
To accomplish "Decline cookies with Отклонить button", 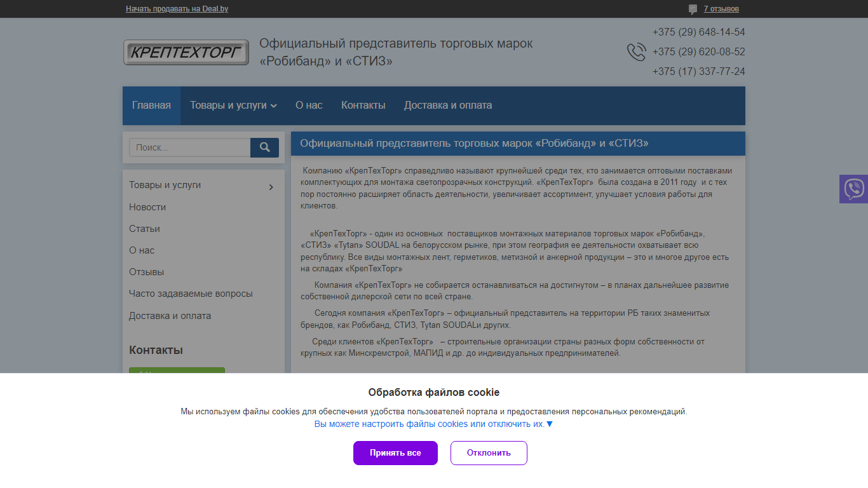I will [489, 453].
